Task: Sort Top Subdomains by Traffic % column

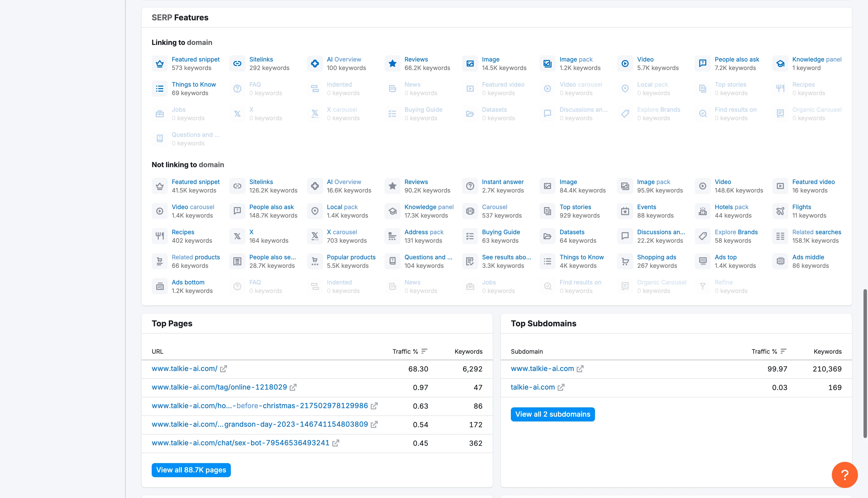Action: coord(769,351)
